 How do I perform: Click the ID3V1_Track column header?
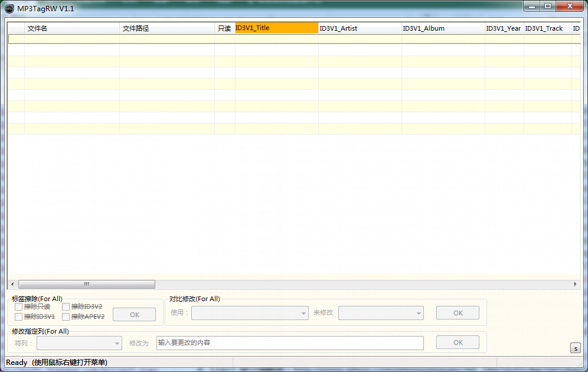click(x=547, y=28)
